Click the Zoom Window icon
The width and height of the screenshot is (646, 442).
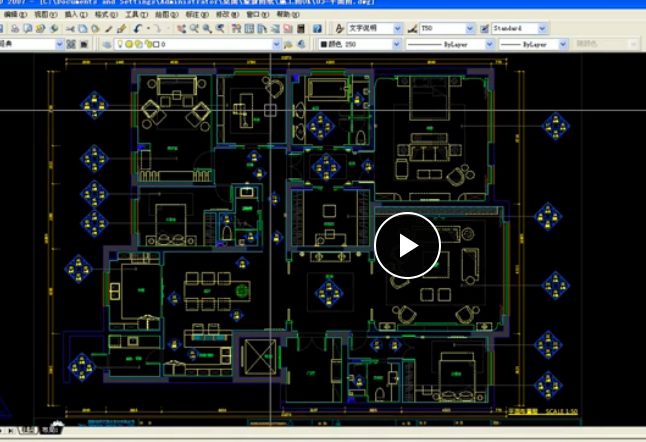[207, 29]
